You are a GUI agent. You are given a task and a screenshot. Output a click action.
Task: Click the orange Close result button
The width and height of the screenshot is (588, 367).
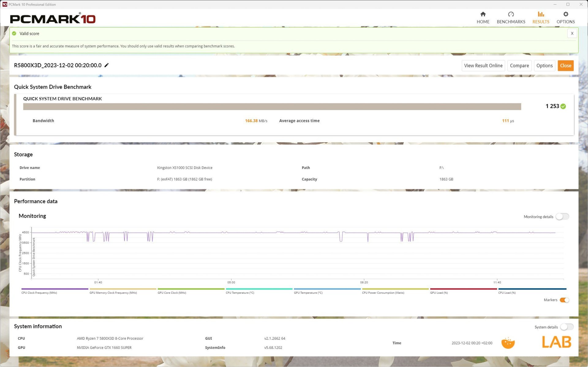[565, 66]
